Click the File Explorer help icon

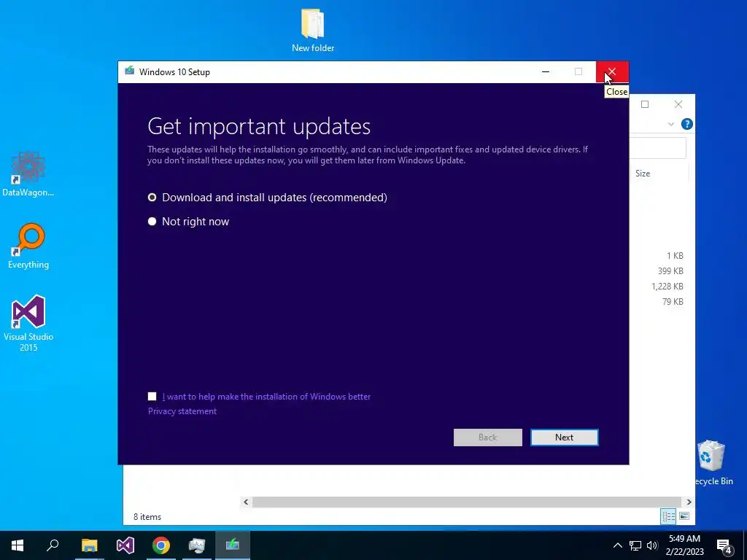click(687, 124)
